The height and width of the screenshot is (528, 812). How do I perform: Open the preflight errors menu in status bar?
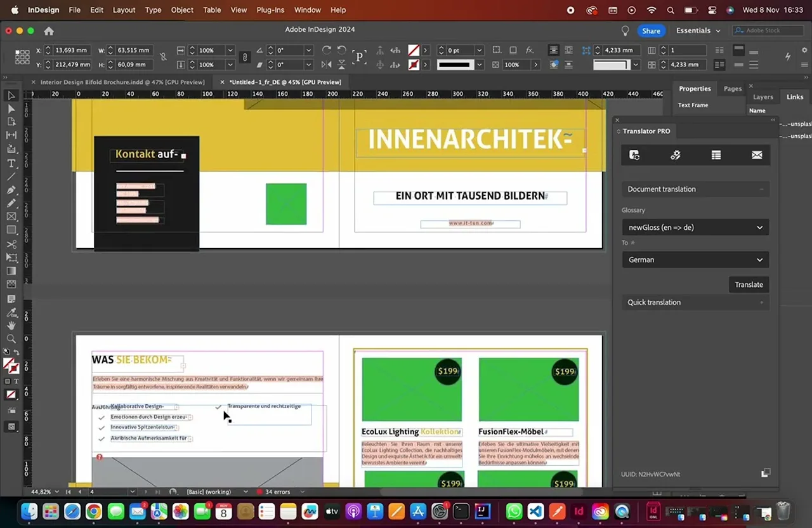302,492
